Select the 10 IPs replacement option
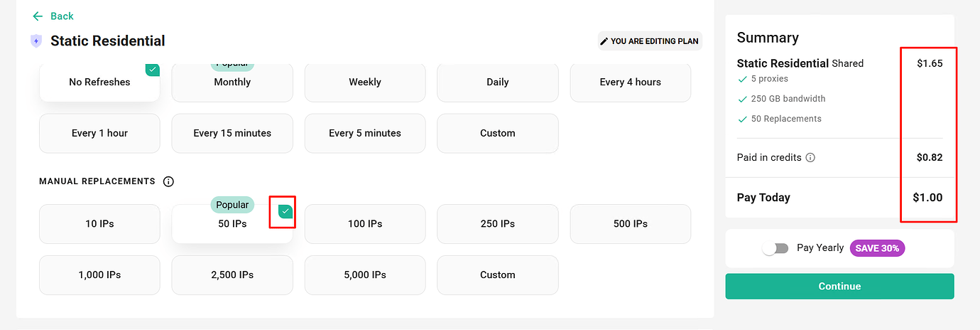 click(x=99, y=224)
